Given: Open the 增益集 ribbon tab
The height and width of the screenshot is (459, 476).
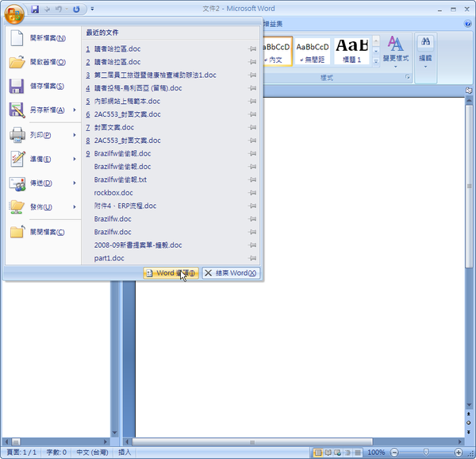Looking at the screenshot, I should [x=273, y=24].
